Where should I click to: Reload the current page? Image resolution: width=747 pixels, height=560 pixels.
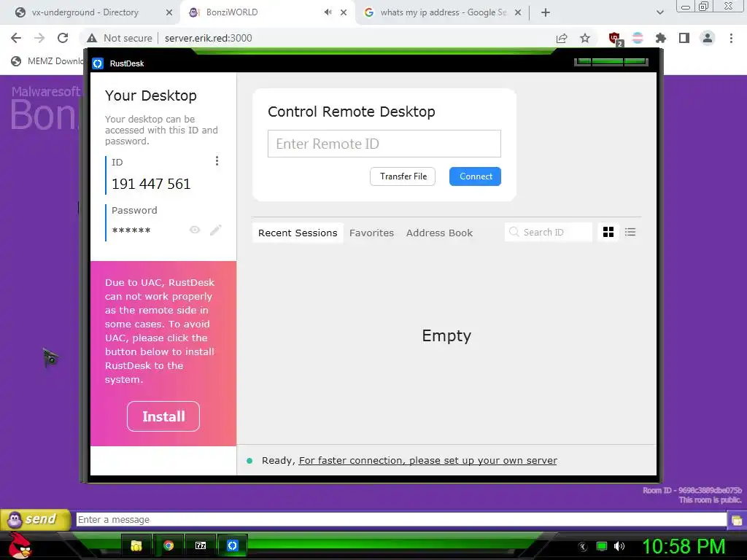pyautogui.click(x=63, y=38)
